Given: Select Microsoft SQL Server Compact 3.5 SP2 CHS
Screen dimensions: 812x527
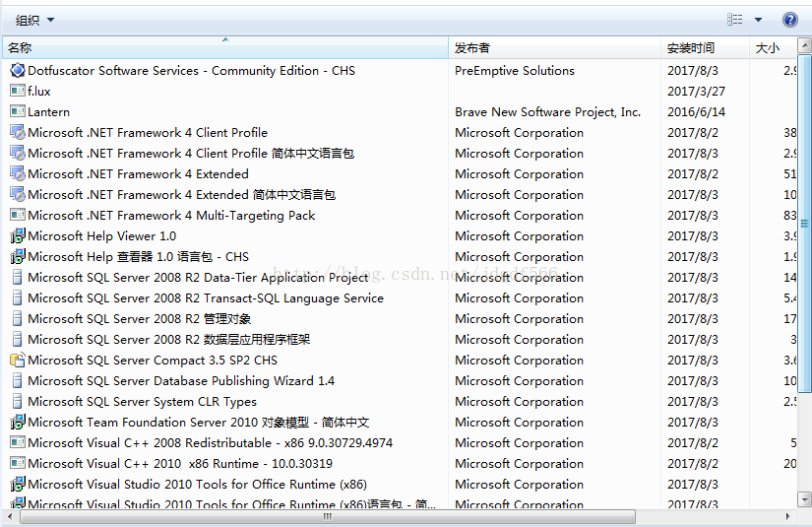Looking at the screenshot, I should [x=153, y=361].
